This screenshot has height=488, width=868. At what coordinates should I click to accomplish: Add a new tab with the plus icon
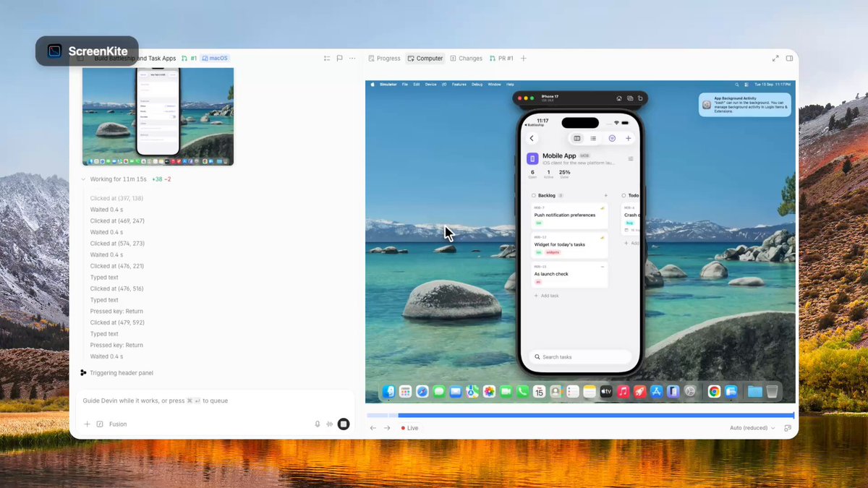[524, 59]
